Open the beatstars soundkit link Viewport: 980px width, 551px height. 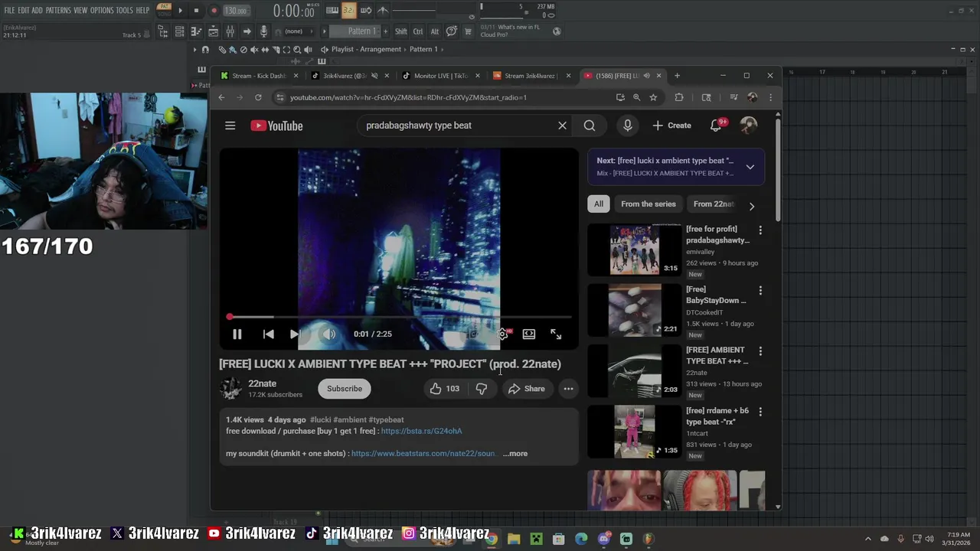coord(423,453)
